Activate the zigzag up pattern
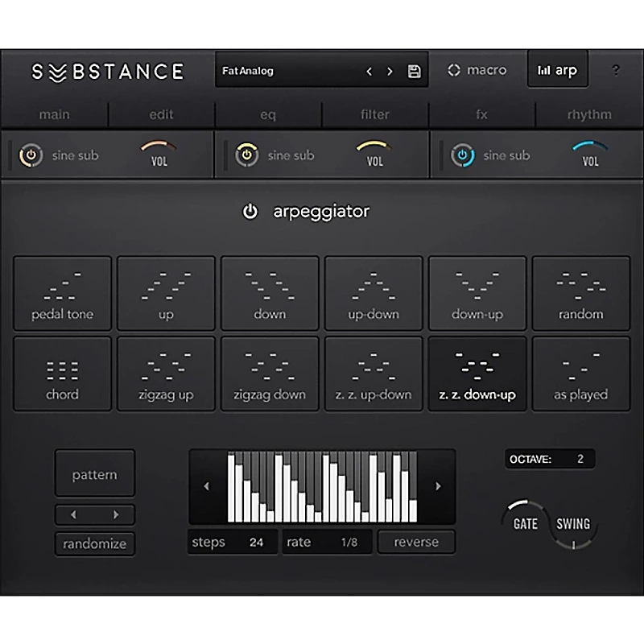The image size is (644, 644). 165,374
